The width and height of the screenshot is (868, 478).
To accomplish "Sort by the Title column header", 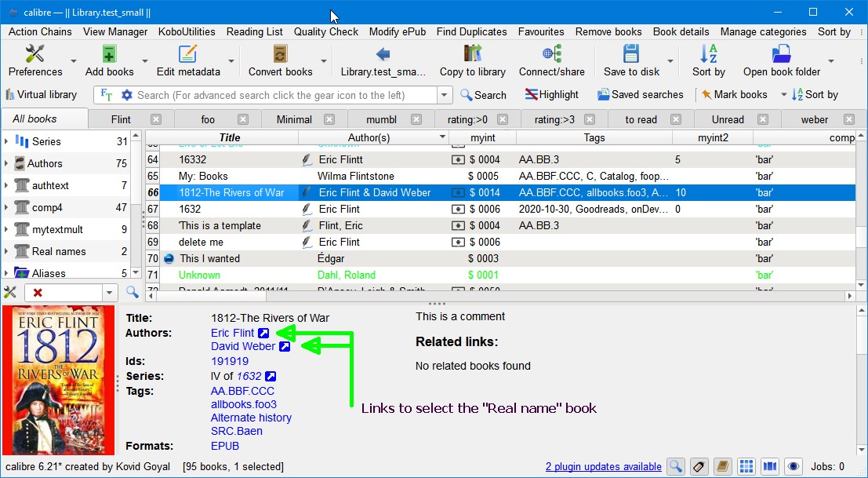I will (229, 137).
